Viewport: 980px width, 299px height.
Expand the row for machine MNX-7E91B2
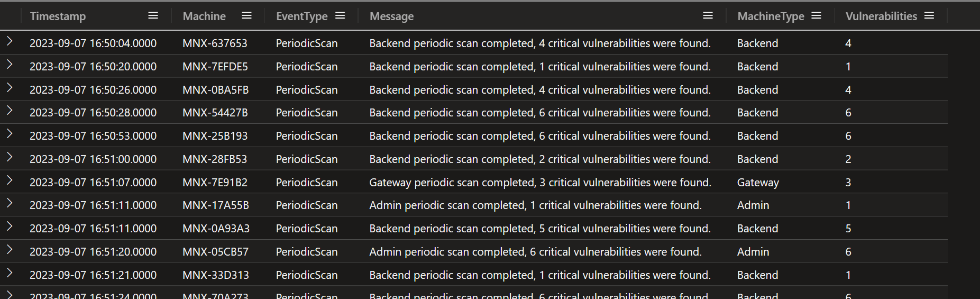[x=10, y=180]
